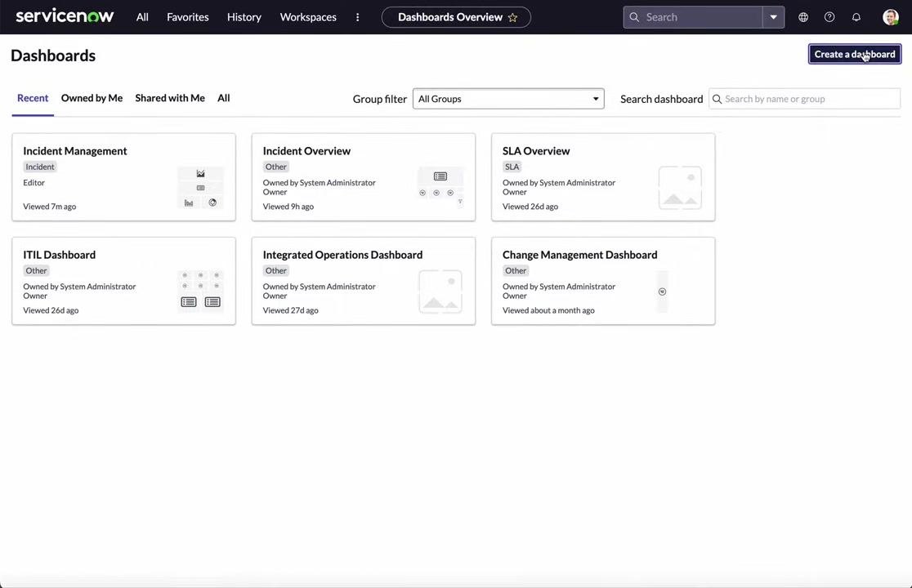The height and width of the screenshot is (588, 912).
Task: Open the Incident Overview dashboard title
Action: (x=306, y=151)
